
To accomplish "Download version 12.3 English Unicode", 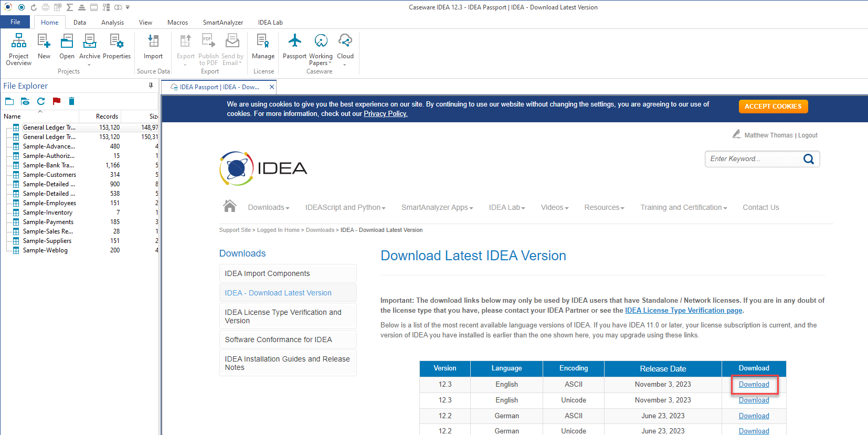I will click(x=754, y=400).
